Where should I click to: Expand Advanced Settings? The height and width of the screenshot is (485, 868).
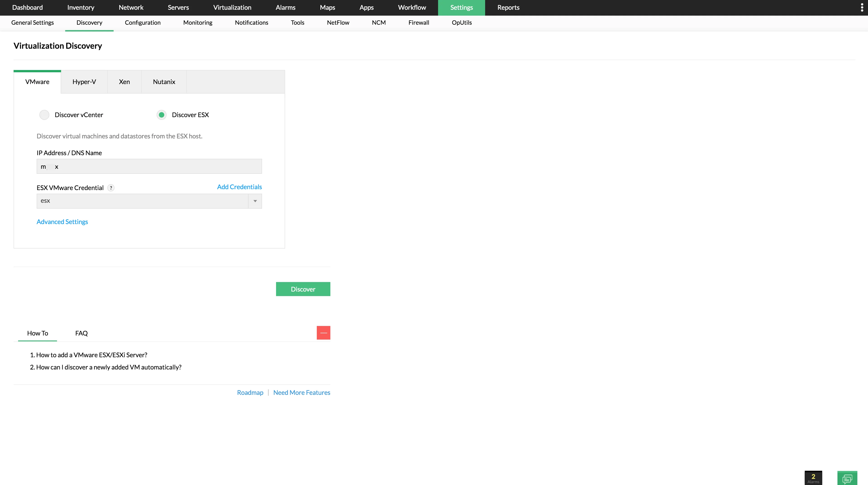click(x=62, y=222)
